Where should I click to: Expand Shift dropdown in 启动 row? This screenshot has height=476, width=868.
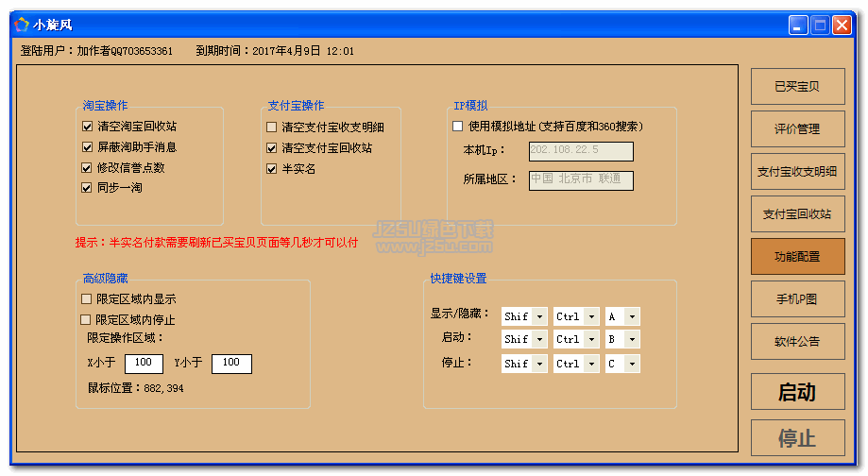pyautogui.click(x=539, y=339)
